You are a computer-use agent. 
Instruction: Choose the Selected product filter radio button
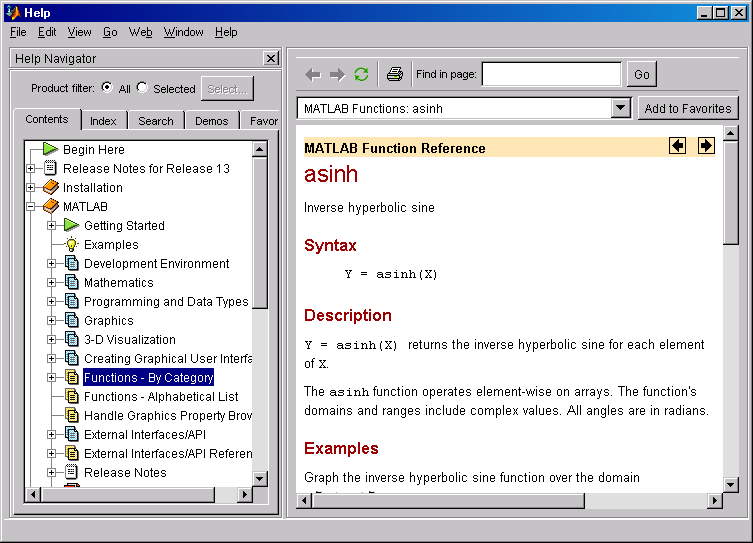142,87
